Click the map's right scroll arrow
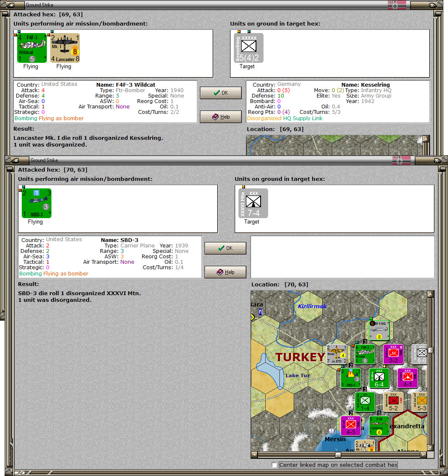Image resolution: width=448 pixels, height=476 pixels. point(423,455)
